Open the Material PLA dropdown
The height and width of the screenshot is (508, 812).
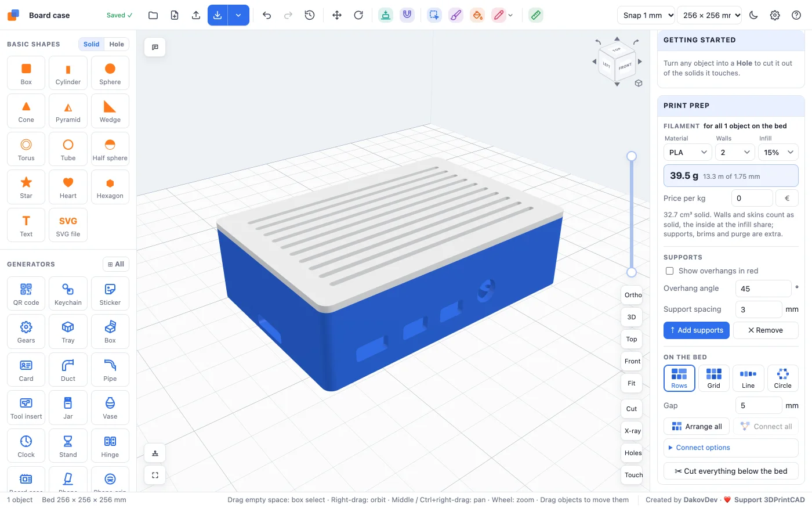pos(687,152)
